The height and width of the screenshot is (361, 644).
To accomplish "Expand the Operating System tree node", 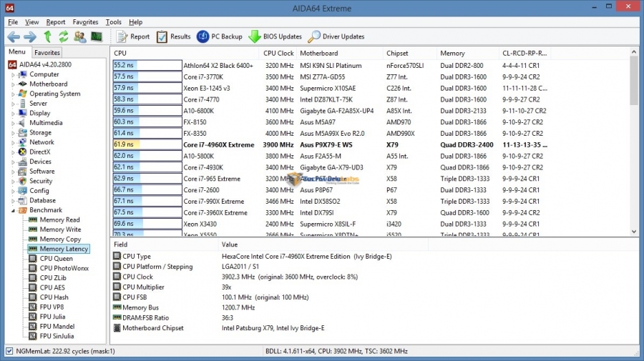I will pos(13,94).
